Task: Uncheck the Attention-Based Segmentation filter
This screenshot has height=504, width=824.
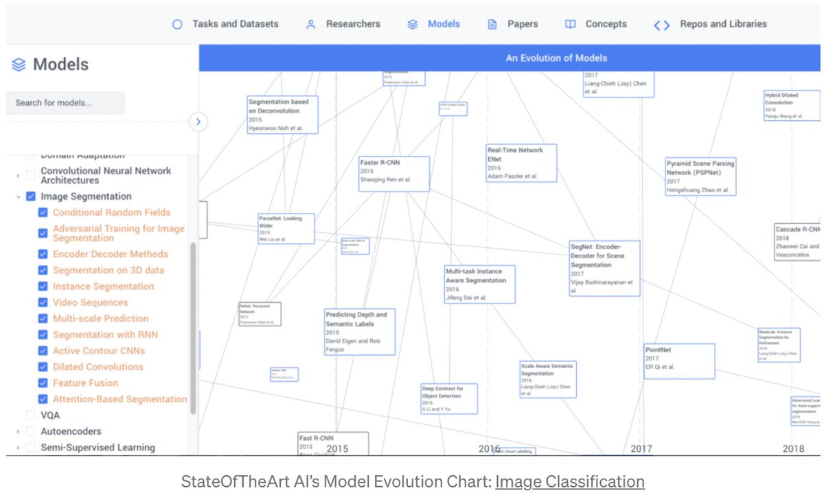Action: pyautogui.click(x=42, y=398)
